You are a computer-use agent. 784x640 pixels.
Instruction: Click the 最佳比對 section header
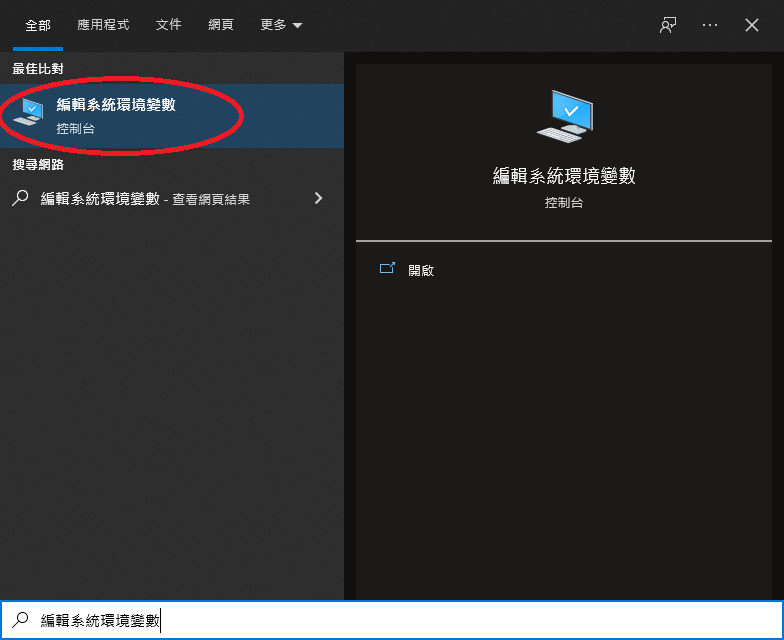point(38,68)
